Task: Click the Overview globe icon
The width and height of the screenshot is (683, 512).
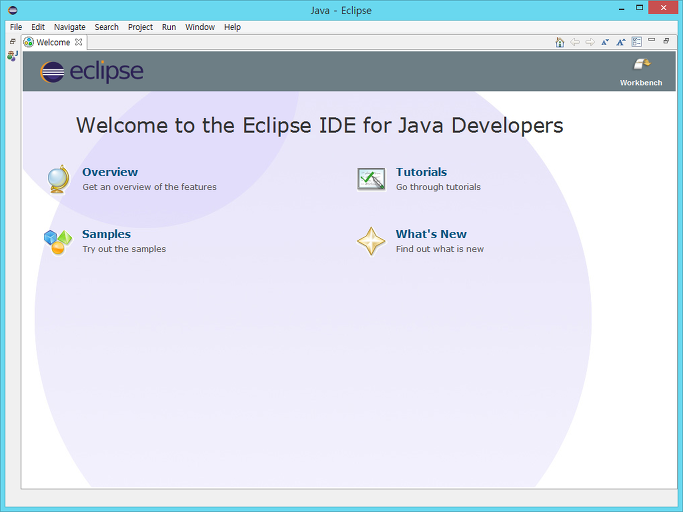Action: click(58, 179)
